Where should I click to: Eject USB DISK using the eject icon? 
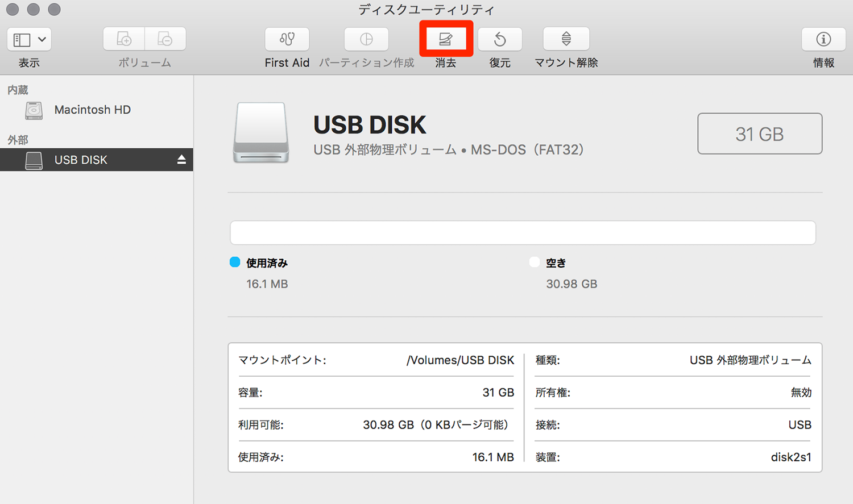181,160
